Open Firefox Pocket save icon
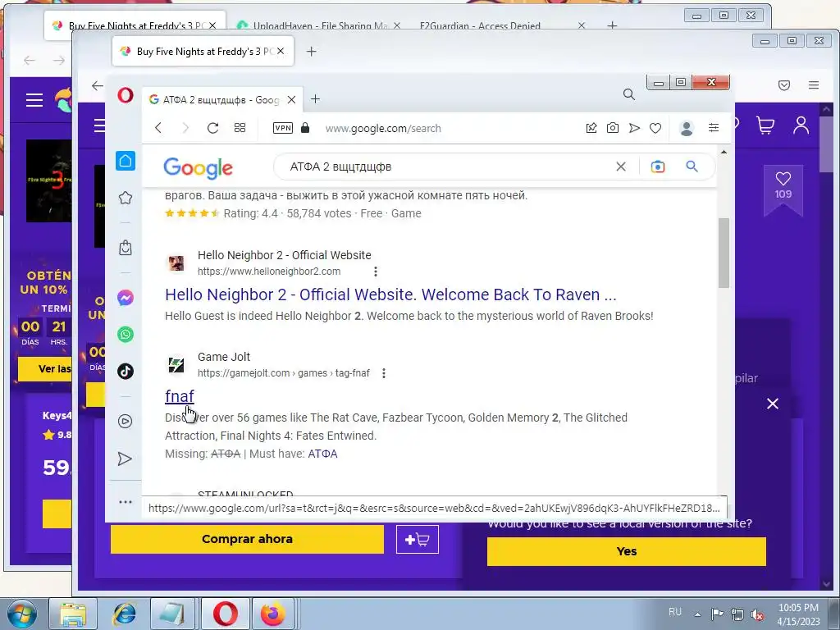The image size is (840, 630). pos(784,85)
